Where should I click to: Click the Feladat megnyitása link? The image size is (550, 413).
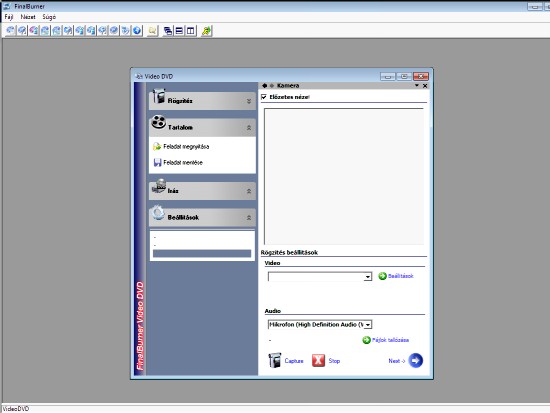tap(186, 147)
